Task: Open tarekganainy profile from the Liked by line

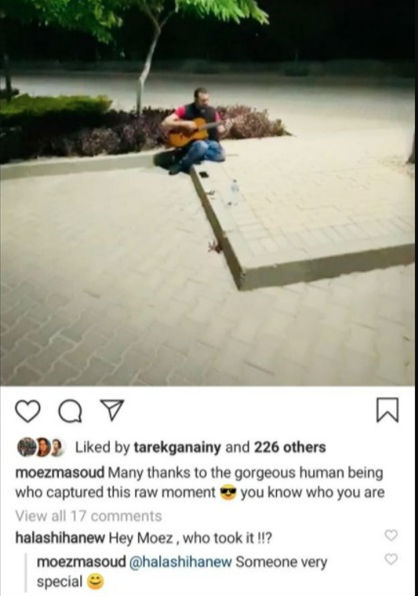Action: click(177, 447)
